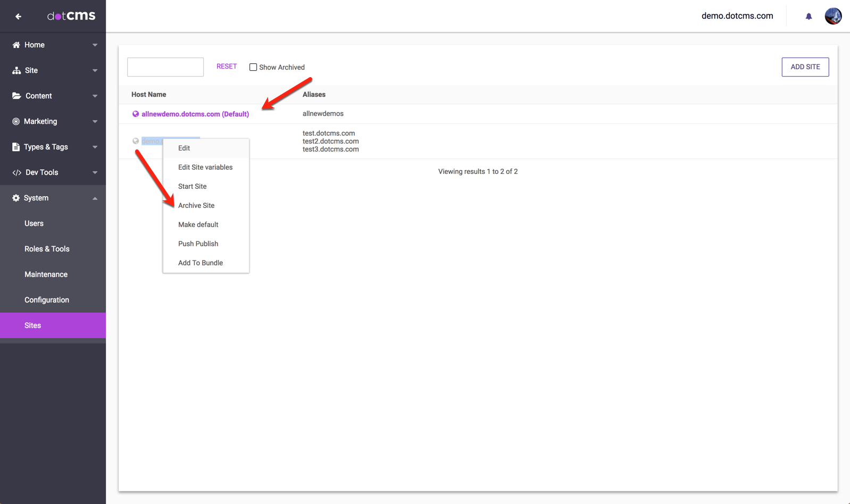
Task: Open the user avatar menu
Action: (832, 16)
